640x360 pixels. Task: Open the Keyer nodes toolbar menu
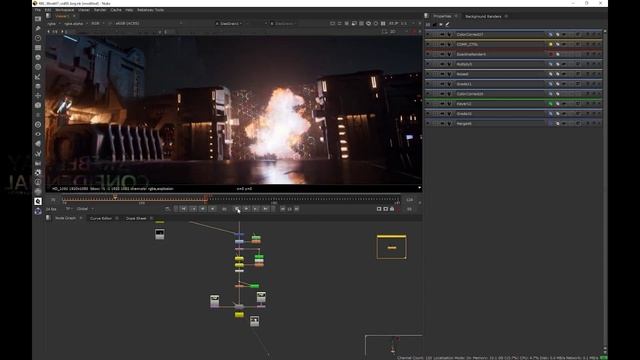point(38,76)
